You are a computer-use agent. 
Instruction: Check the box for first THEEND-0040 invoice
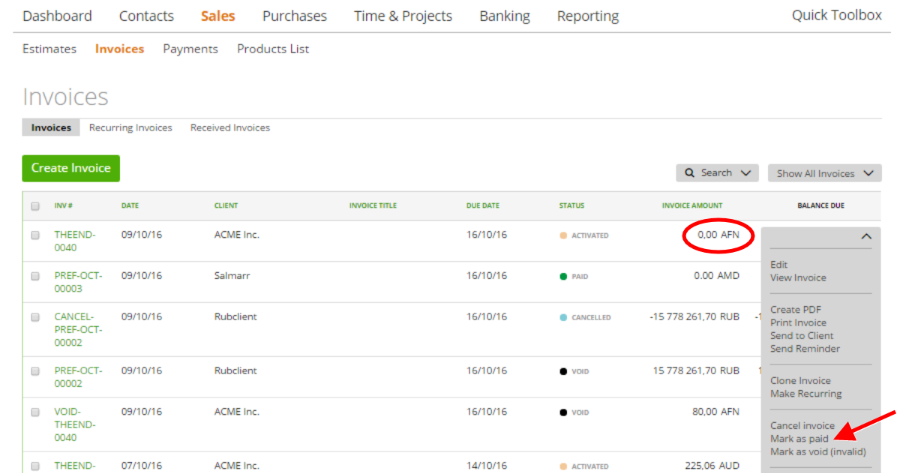pos(35,235)
